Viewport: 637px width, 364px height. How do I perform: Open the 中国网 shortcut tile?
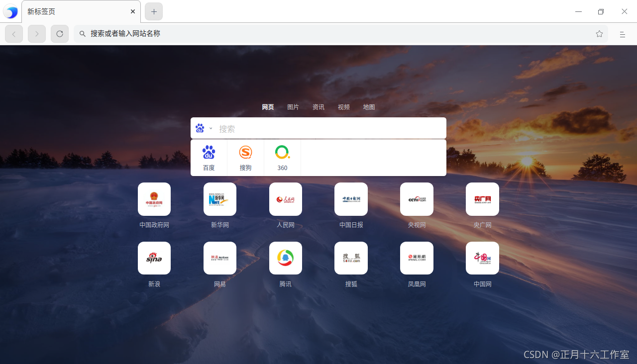pos(482,258)
